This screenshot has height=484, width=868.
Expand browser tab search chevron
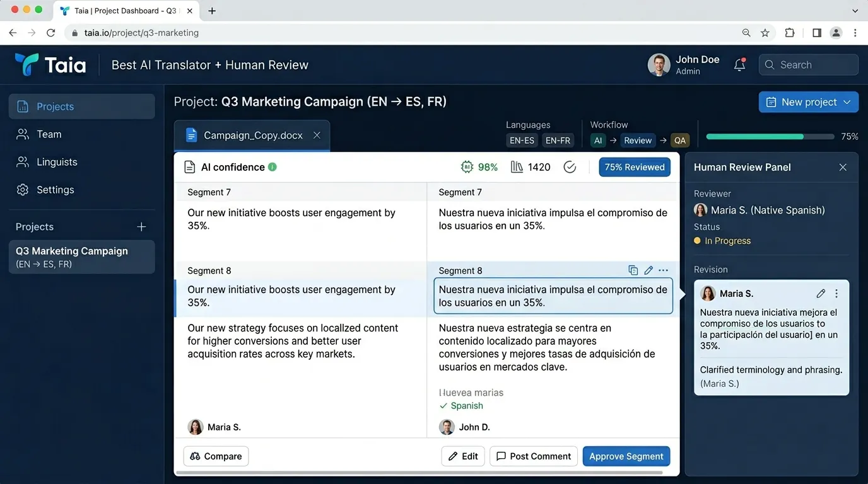click(x=855, y=11)
